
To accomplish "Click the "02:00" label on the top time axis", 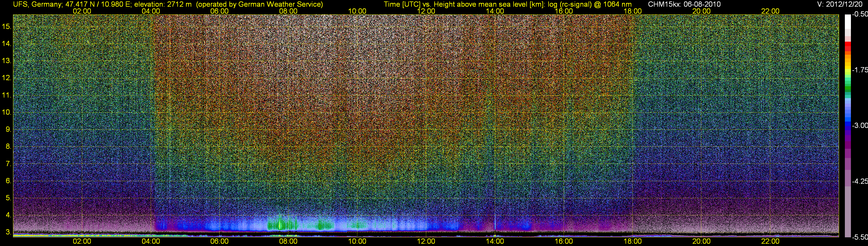I will pos(82,11).
